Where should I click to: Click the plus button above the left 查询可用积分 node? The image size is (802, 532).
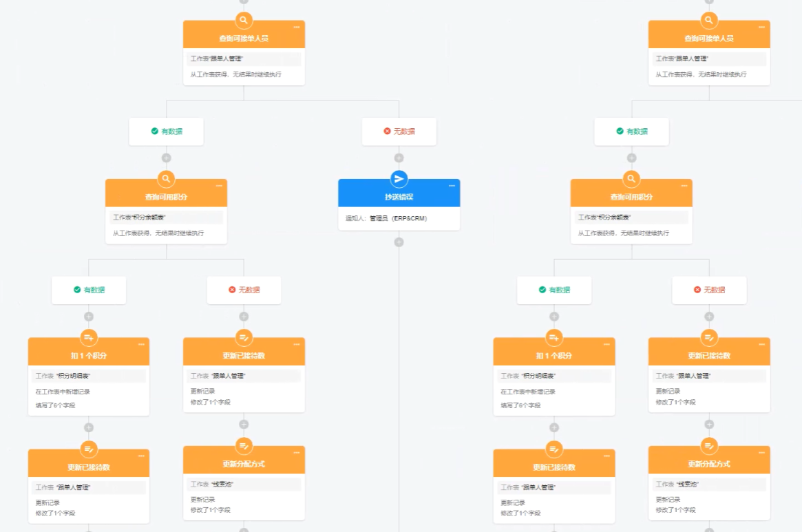(166, 158)
